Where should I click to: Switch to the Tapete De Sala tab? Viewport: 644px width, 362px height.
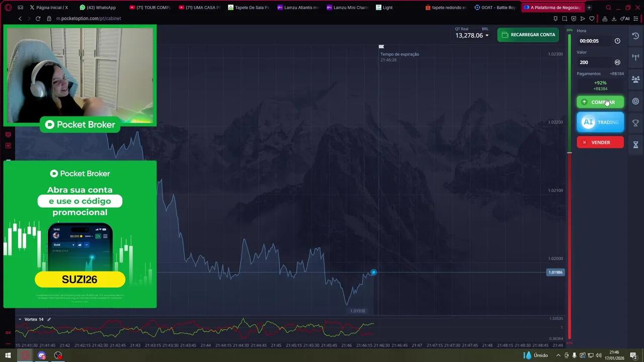click(x=249, y=8)
